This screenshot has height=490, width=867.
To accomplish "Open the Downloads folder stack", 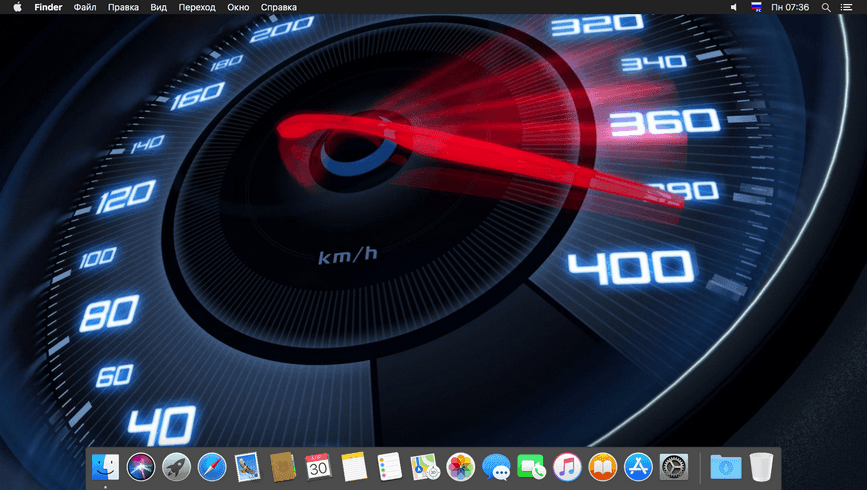I will [x=725, y=467].
